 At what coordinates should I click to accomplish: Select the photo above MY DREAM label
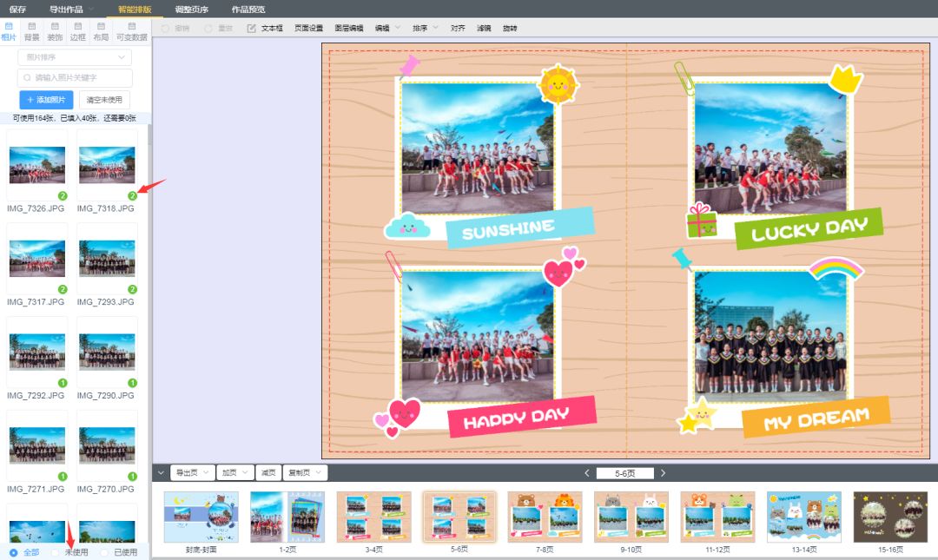point(770,336)
